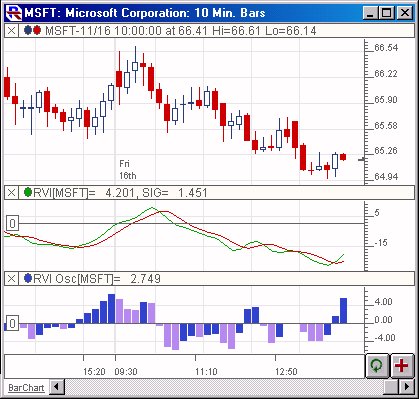Maximize the MSFT chart window
This screenshot has height=399, width=419.
point(387,13)
